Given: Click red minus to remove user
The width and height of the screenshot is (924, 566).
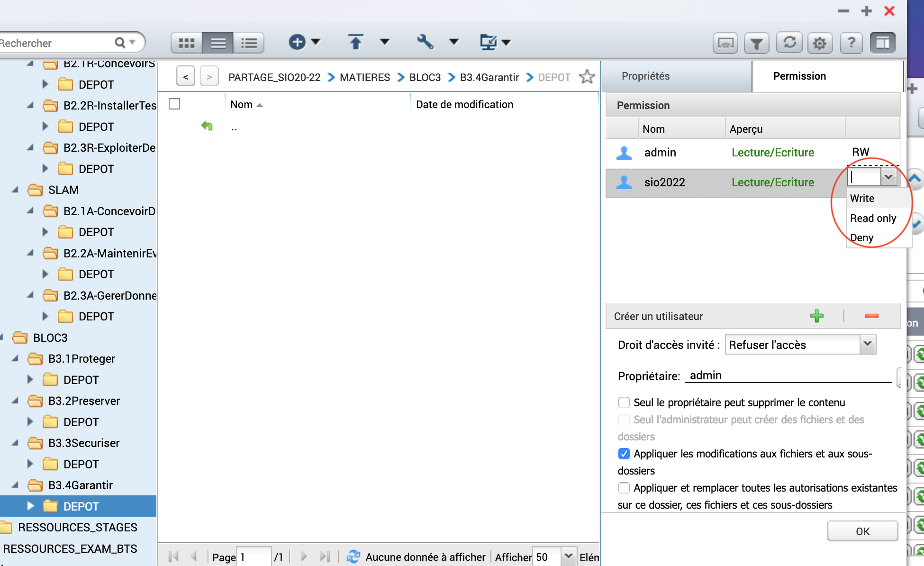Looking at the screenshot, I should pos(871,316).
